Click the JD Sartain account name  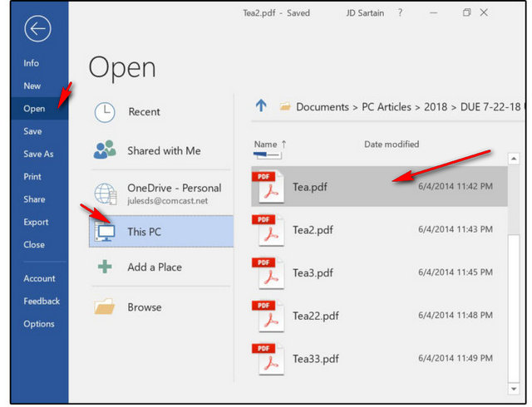[365, 13]
